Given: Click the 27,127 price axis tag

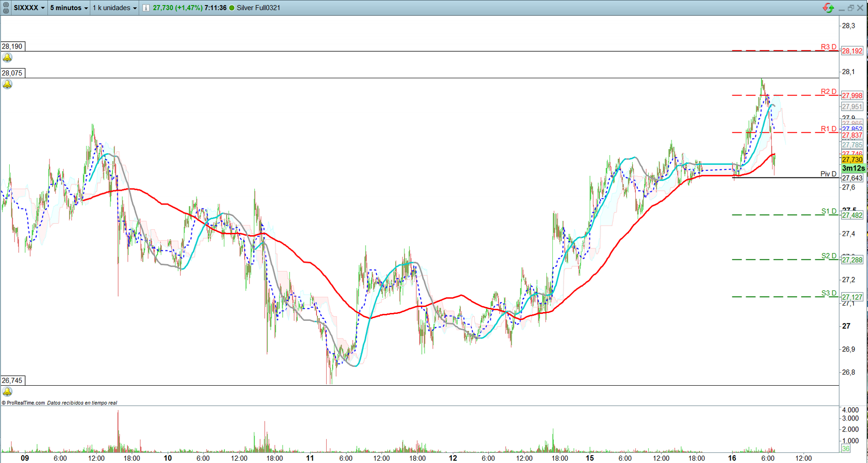Looking at the screenshot, I should 852,297.
